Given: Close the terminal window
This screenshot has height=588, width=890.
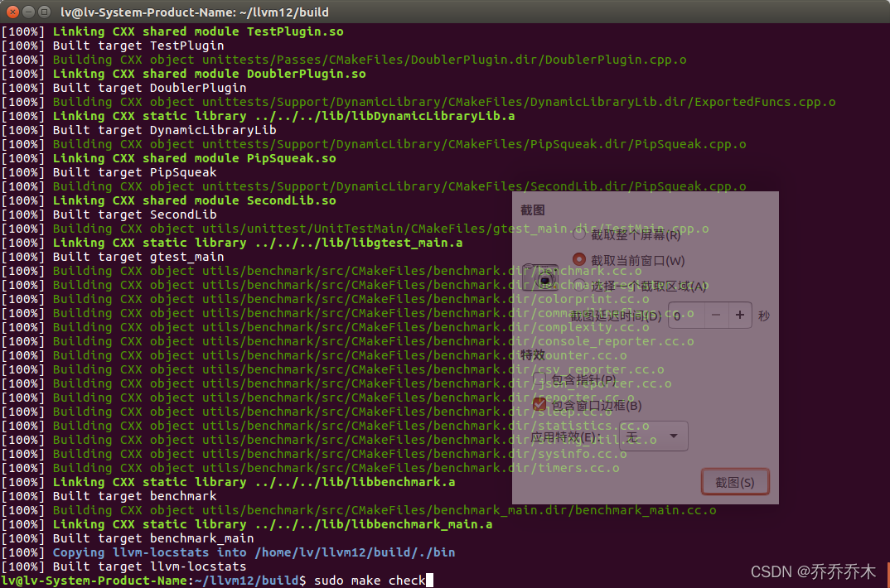Looking at the screenshot, I should 12,12.
